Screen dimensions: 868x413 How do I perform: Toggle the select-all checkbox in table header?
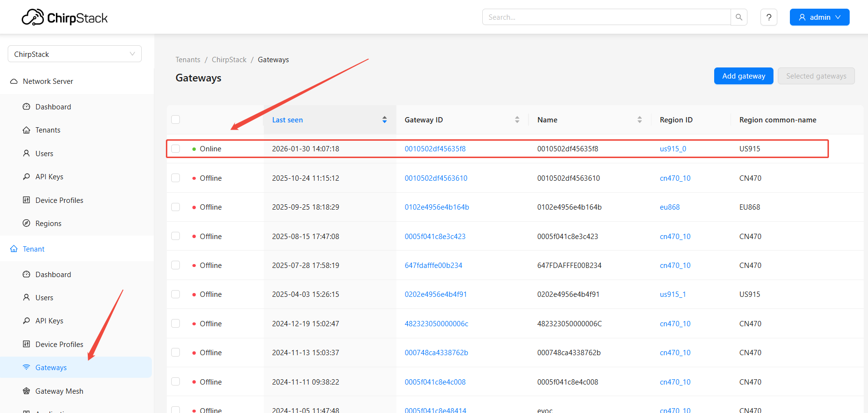tap(176, 120)
